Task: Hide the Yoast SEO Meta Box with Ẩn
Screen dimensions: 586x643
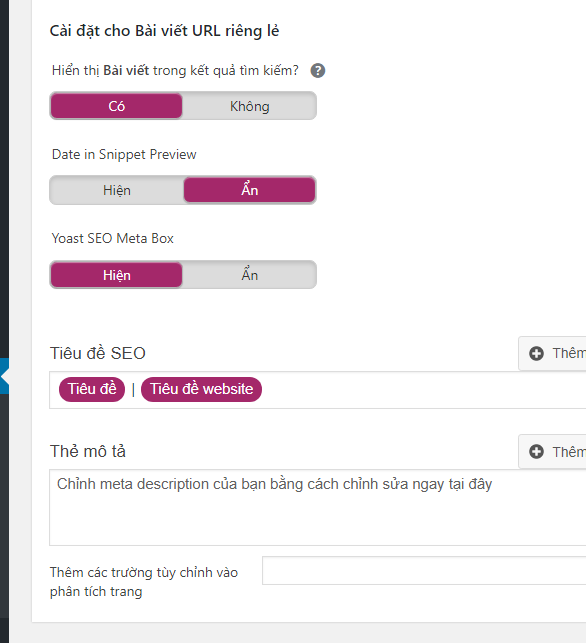Action: [x=249, y=275]
